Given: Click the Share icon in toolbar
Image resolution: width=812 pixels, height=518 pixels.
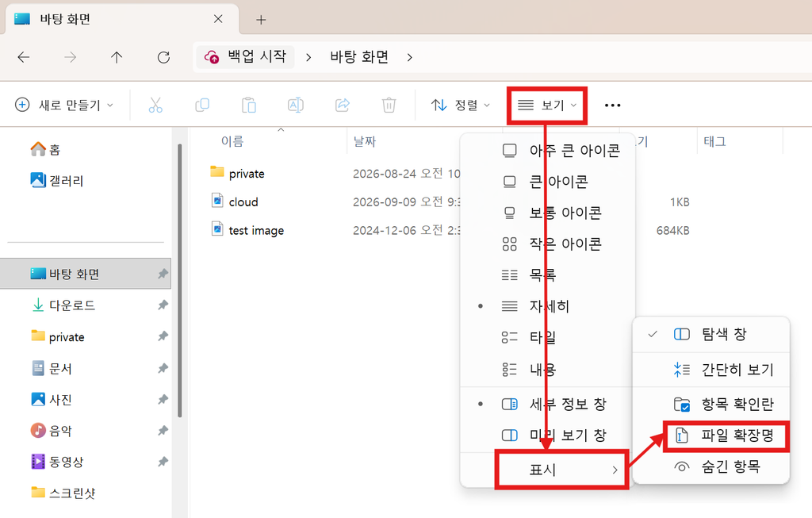Looking at the screenshot, I should [x=343, y=106].
